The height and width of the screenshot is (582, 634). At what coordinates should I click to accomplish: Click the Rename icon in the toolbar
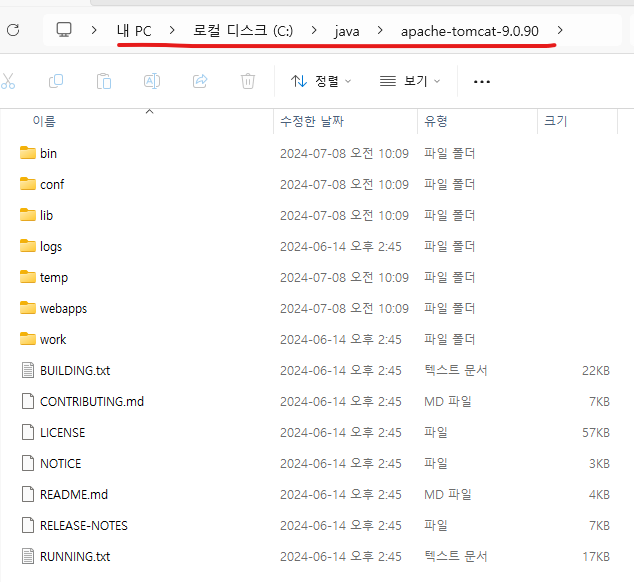tap(152, 81)
